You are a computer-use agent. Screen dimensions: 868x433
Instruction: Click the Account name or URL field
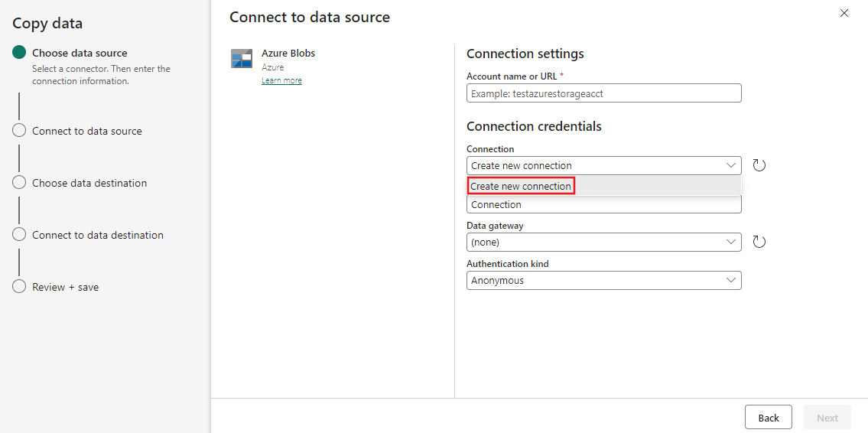(x=604, y=93)
